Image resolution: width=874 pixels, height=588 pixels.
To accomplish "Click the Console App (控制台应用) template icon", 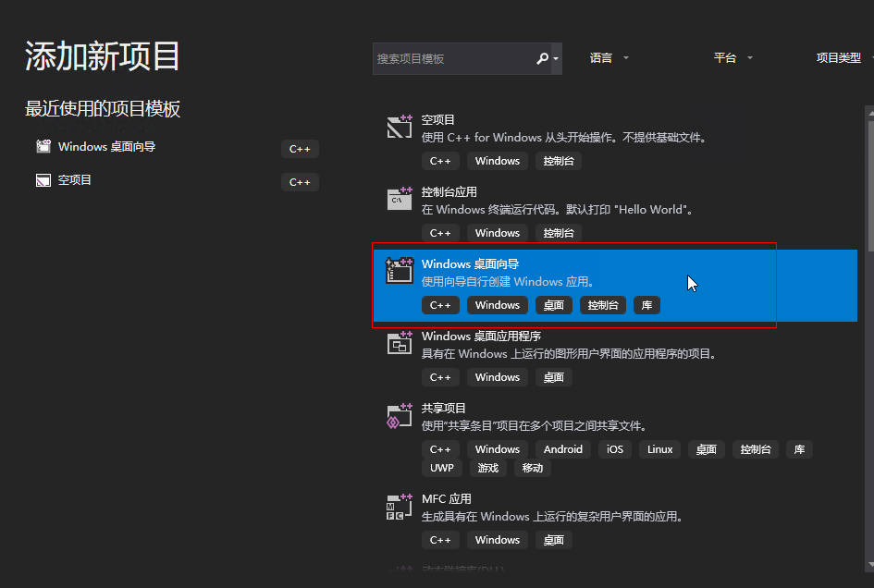I will click(x=400, y=199).
